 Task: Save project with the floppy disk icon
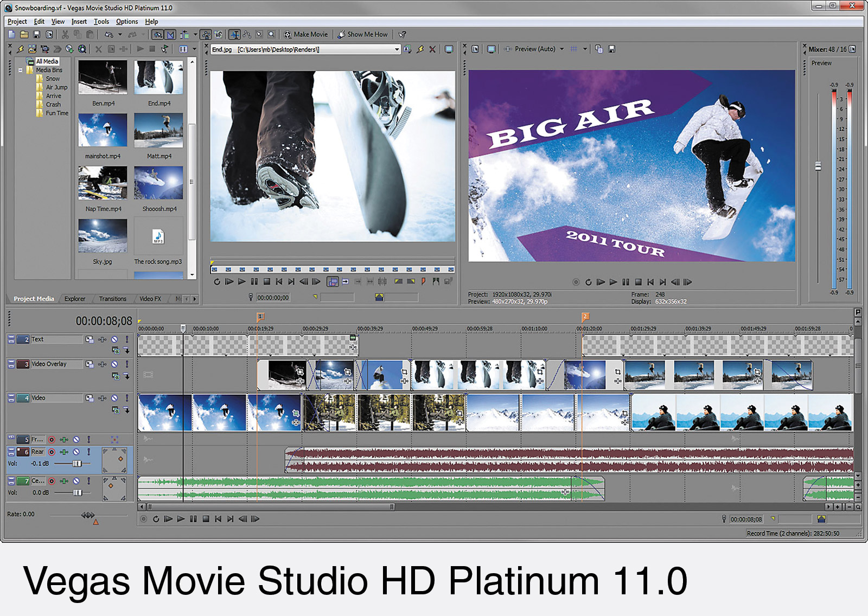(36, 34)
